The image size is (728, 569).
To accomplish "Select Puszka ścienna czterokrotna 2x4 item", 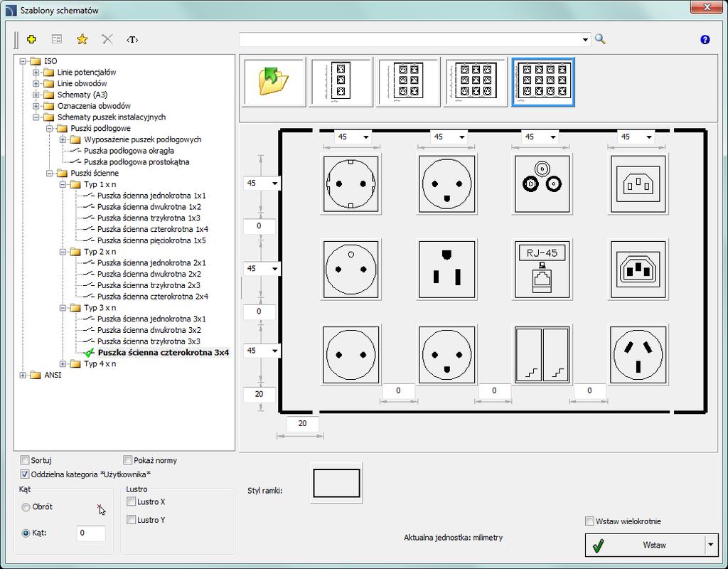I will (x=153, y=297).
